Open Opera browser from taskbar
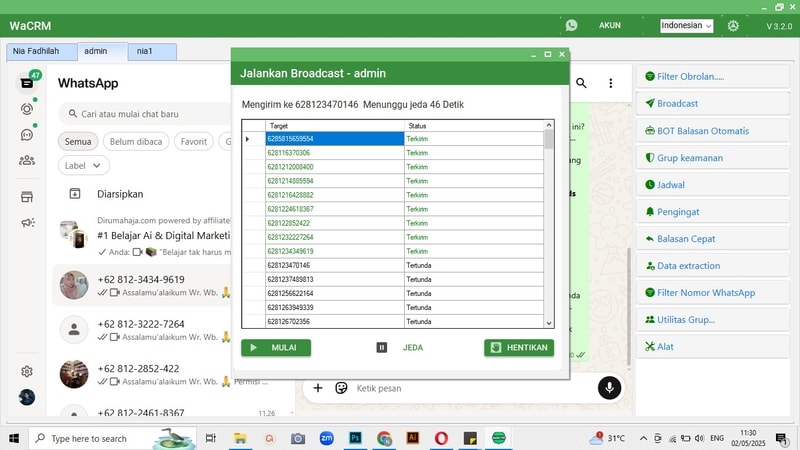The image size is (800, 450). (x=441, y=438)
